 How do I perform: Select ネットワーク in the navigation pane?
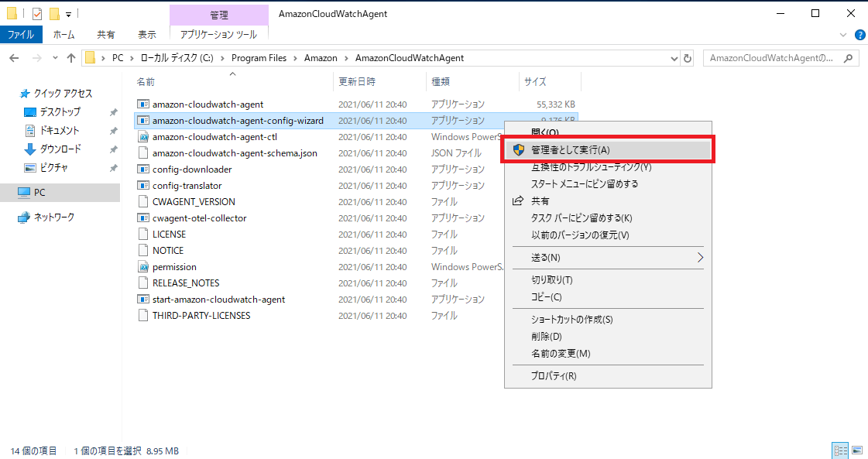tap(53, 217)
